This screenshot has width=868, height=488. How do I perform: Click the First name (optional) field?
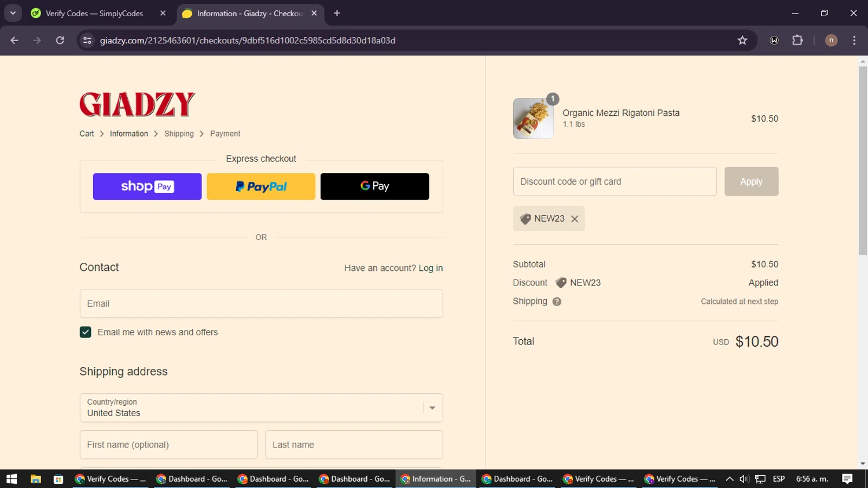tap(168, 445)
